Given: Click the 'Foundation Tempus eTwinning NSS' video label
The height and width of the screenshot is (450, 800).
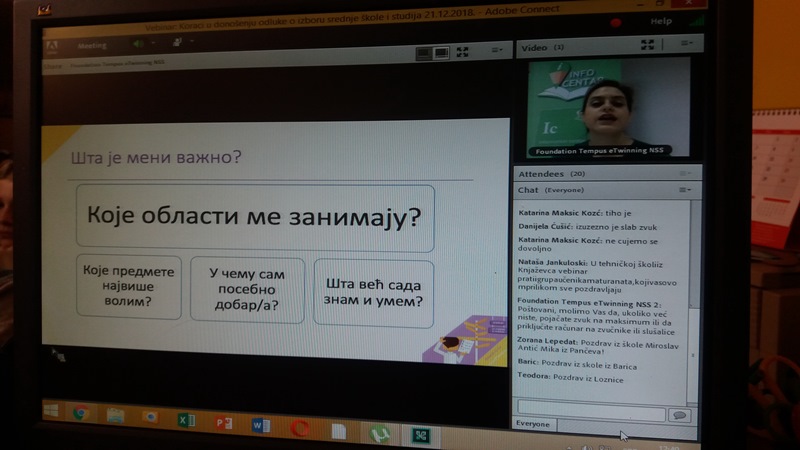Looking at the screenshot, I should pyautogui.click(x=599, y=151).
